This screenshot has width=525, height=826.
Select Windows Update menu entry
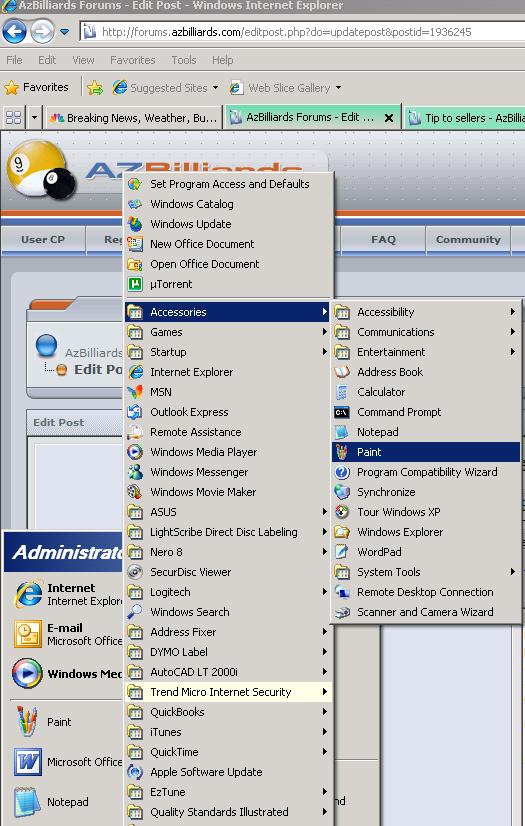pos(191,224)
